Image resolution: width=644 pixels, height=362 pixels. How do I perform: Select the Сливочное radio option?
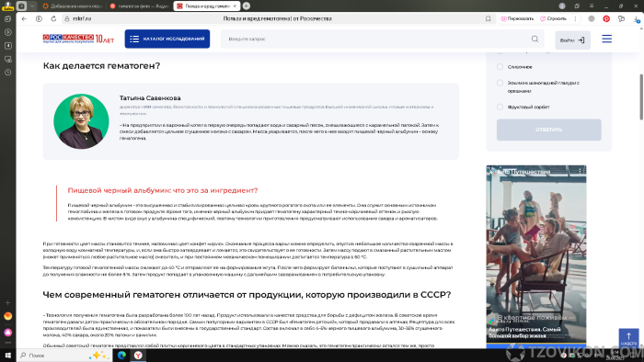[x=500, y=67]
